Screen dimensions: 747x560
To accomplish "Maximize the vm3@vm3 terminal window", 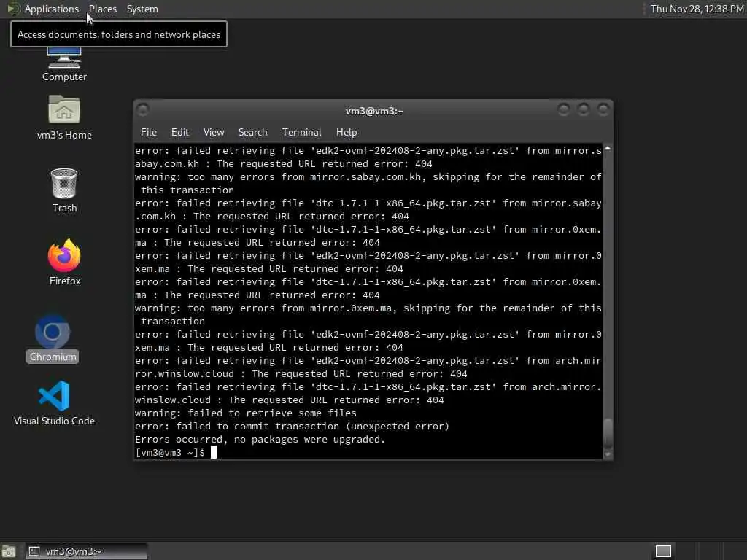I will 583,110.
